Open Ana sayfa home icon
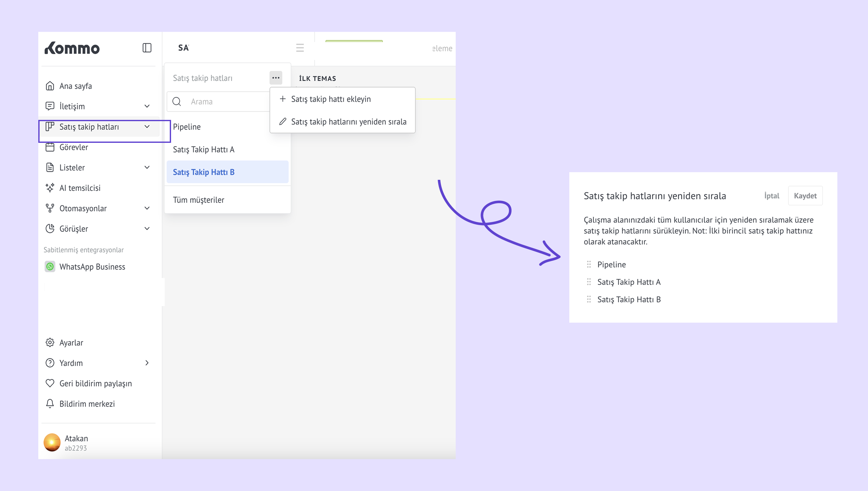 tap(50, 86)
